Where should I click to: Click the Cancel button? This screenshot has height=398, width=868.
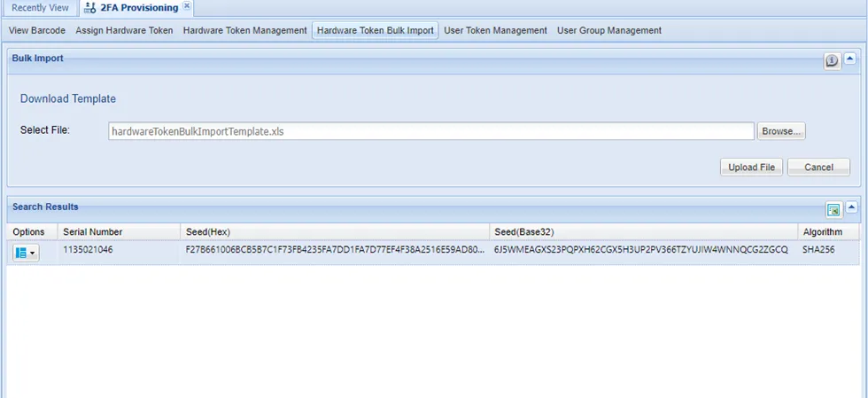(818, 168)
